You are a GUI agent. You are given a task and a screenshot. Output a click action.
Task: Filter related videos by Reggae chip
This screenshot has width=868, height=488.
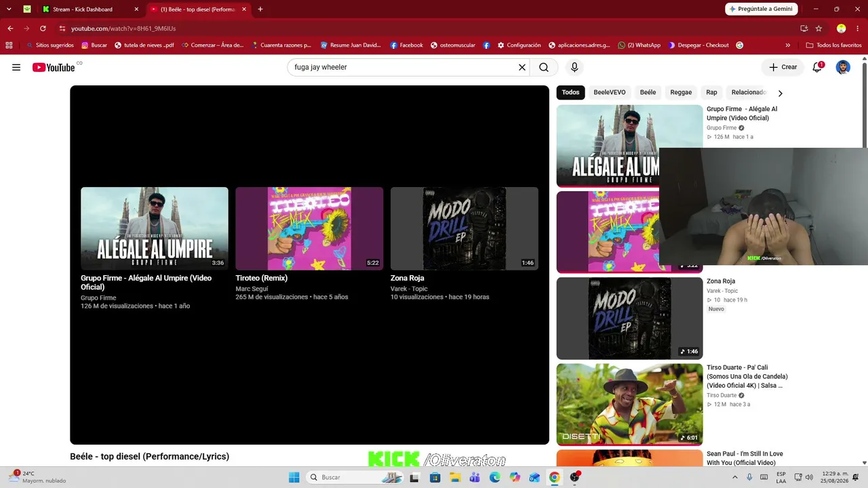coord(681,92)
